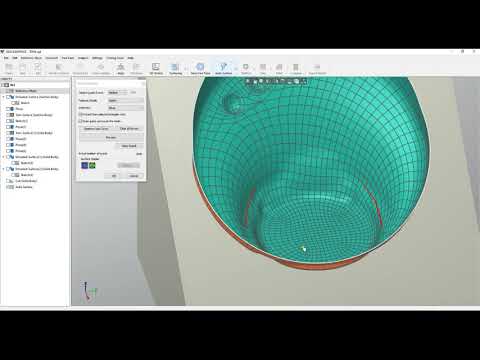
Task: Click the Apply button beside surface display
Action: point(128,165)
